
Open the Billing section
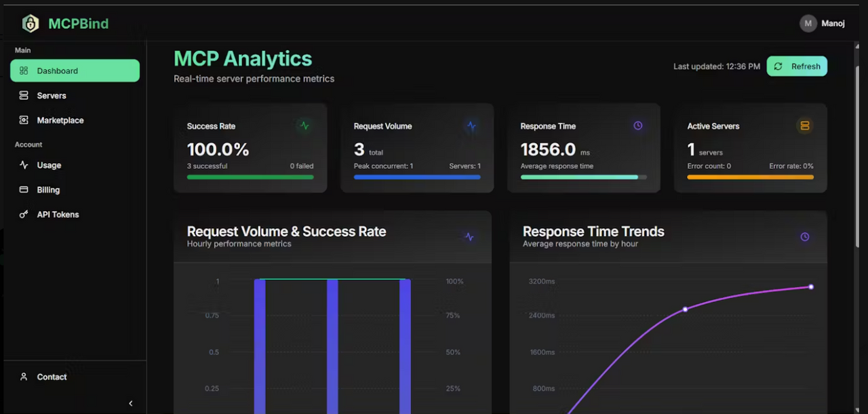point(75,190)
